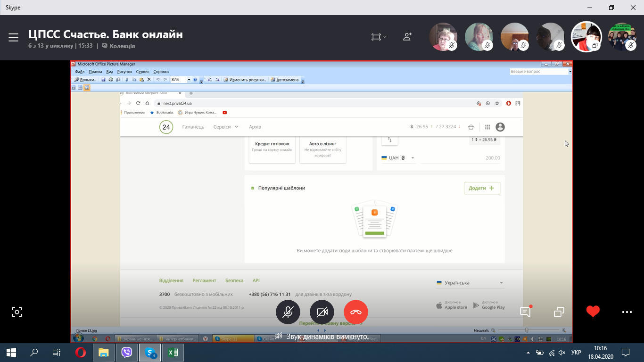
Task: Reload the privat24 page
Action: pos(138,103)
